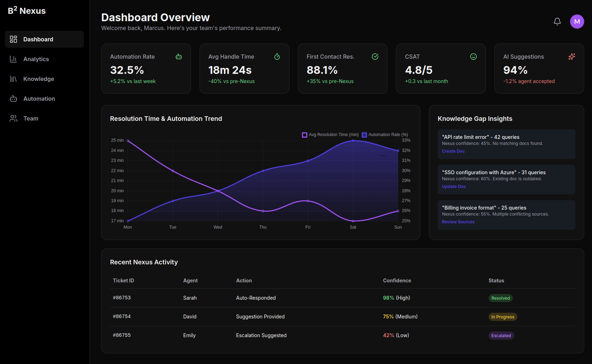Click the Ticket ID column header
The image size is (592, 364).
123,281
